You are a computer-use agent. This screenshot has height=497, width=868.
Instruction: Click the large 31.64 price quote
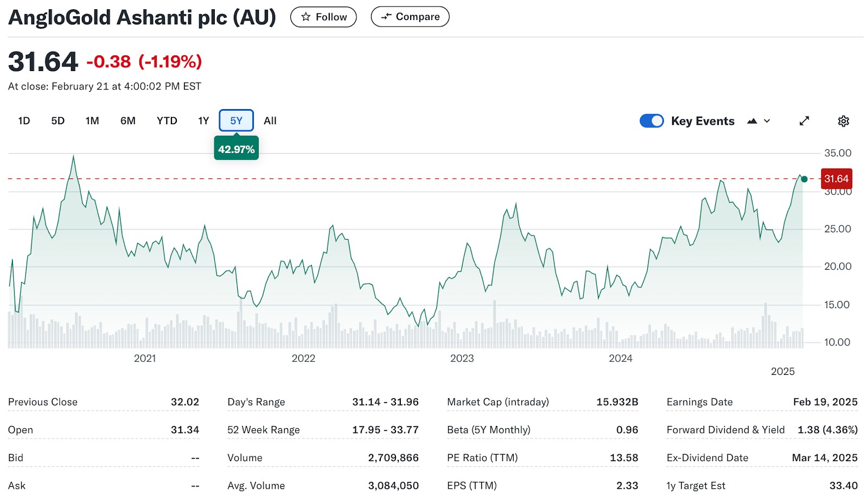43,61
